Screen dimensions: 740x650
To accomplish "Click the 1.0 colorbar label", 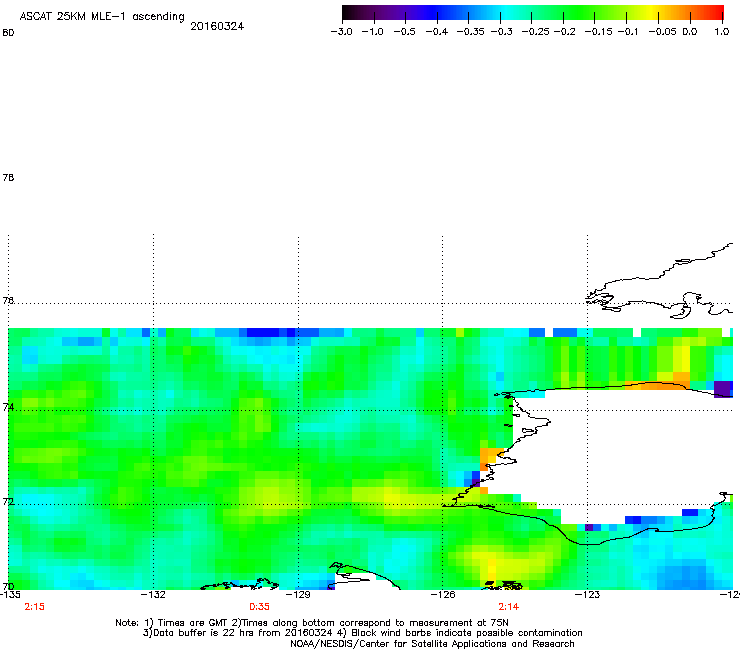I will point(722,32).
